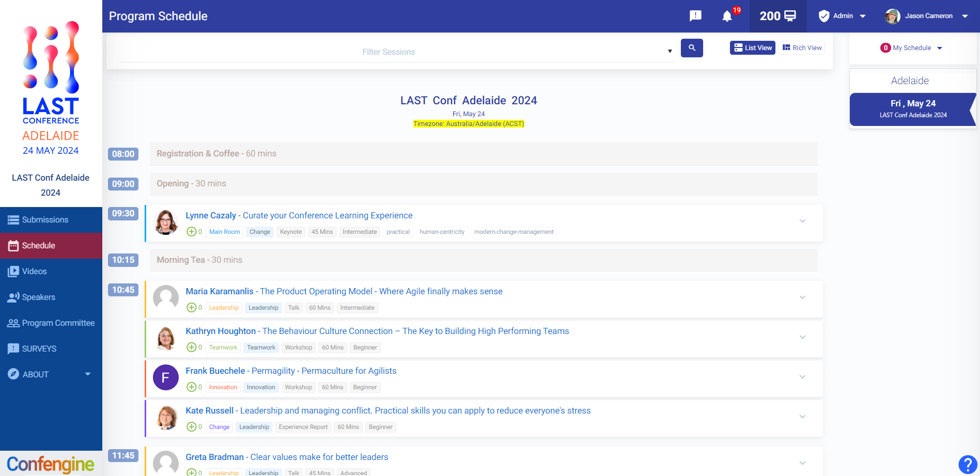Viewport: 980px width, 476px height.
Task: Open The Behaviour Culture Connection session link
Action: pos(415,331)
